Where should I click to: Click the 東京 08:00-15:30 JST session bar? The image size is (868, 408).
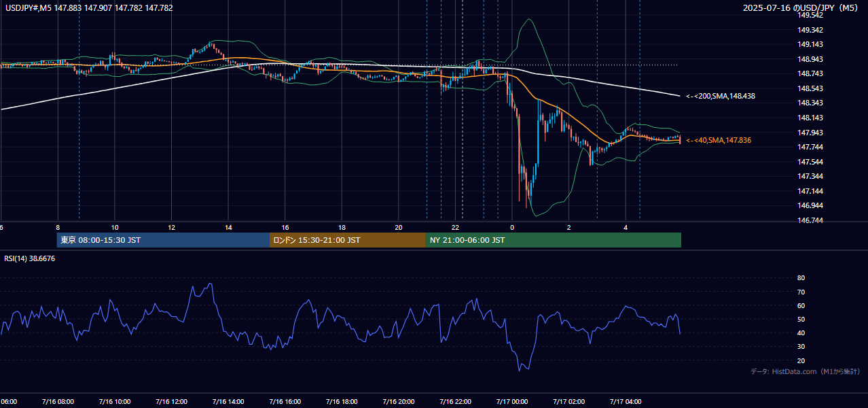[x=163, y=240]
